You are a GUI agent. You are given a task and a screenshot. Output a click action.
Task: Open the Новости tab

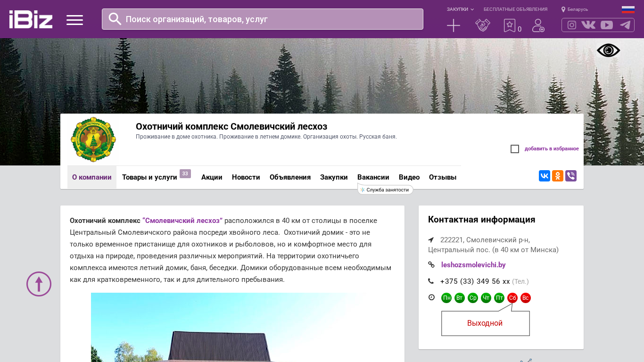(x=246, y=177)
